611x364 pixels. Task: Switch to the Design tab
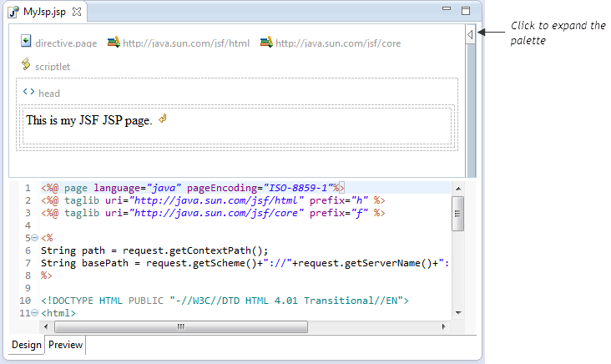[27, 345]
